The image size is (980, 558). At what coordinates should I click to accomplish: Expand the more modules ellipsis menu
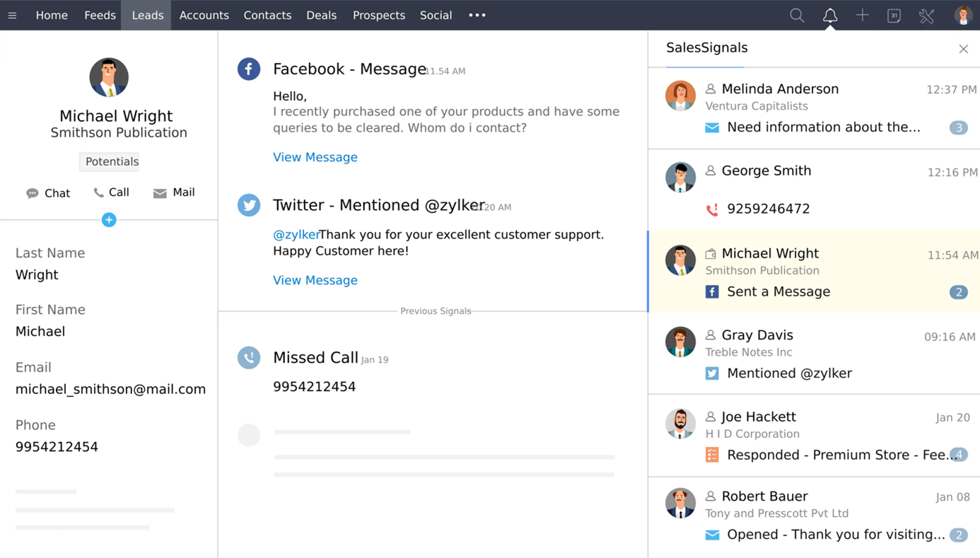(x=477, y=15)
